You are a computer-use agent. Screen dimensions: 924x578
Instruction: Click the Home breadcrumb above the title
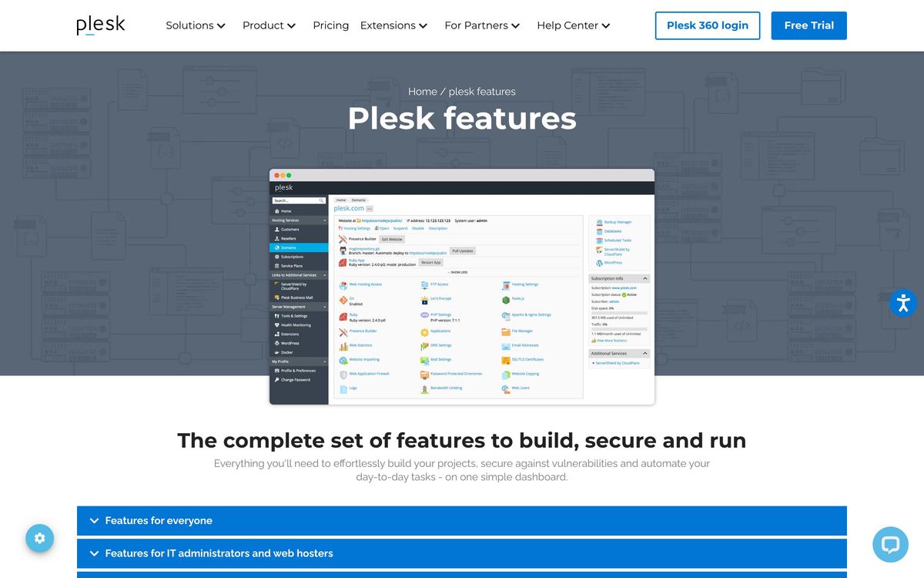pyautogui.click(x=423, y=92)
